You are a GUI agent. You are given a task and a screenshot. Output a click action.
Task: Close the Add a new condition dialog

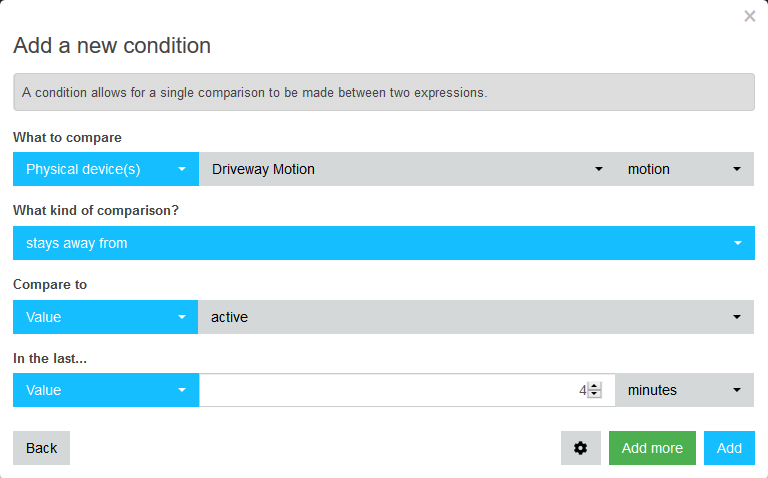coord(749,16)
